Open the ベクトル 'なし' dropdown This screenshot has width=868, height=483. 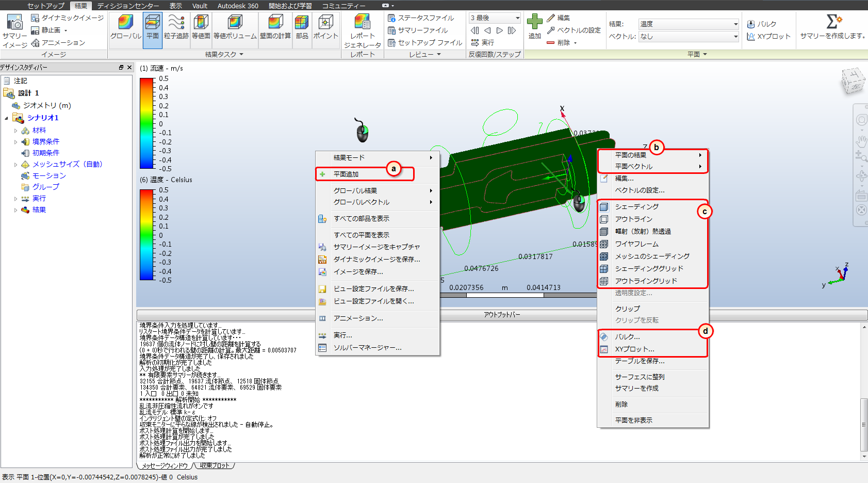(x=689, y=37)
